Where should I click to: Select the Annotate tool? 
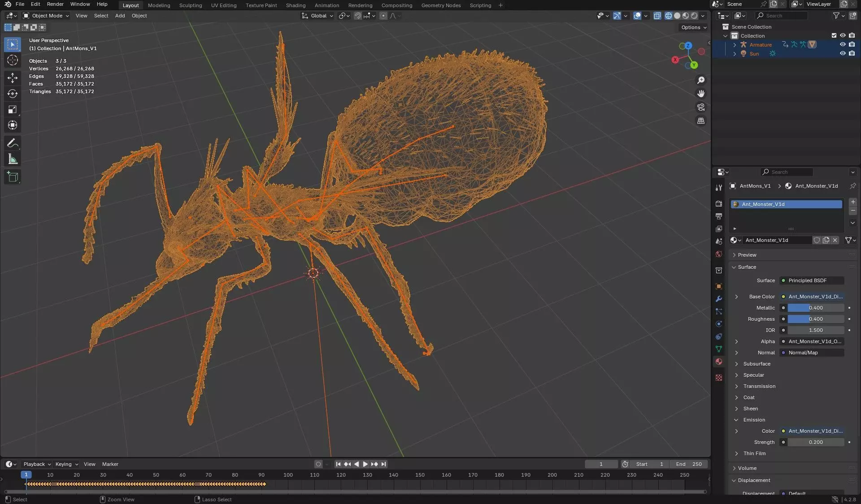(13, 143)
